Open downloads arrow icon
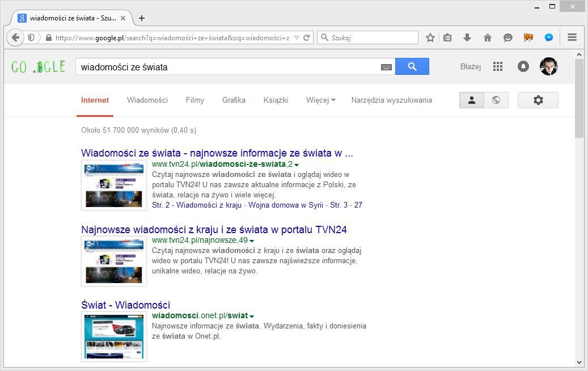Screen dimensions: 588x371 pyautogui.click(x=467, y=37)
